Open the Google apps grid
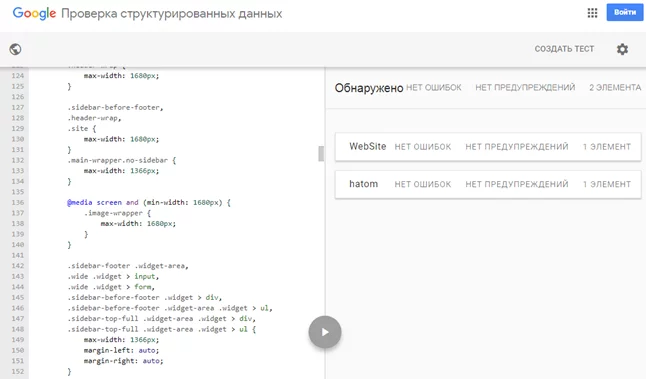 coord(592,13)
